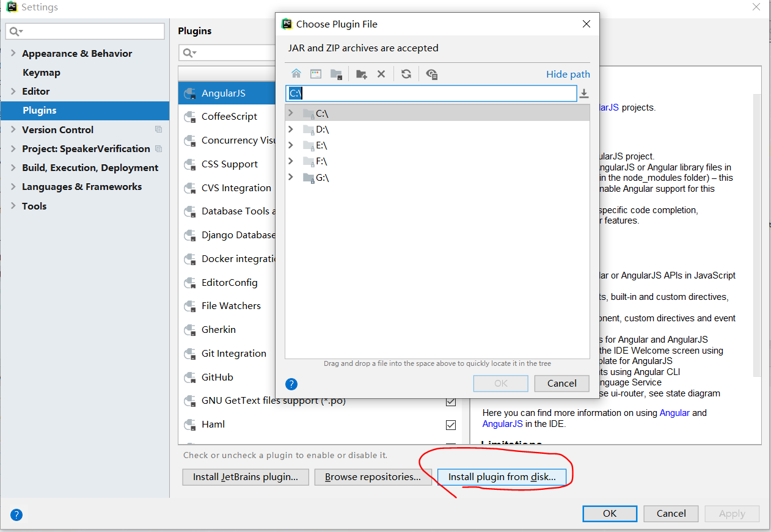Click Hide path link
The height and width of the screenshot is (532, 771).
[568, 74]
